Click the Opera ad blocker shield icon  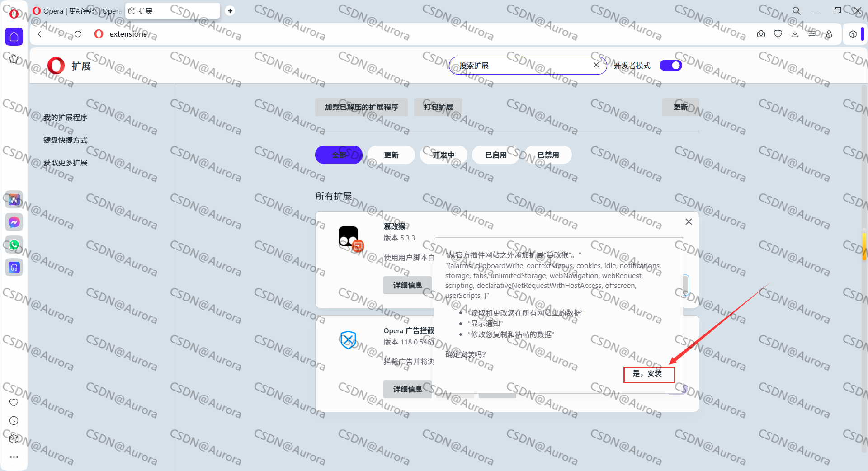point(348,340)
